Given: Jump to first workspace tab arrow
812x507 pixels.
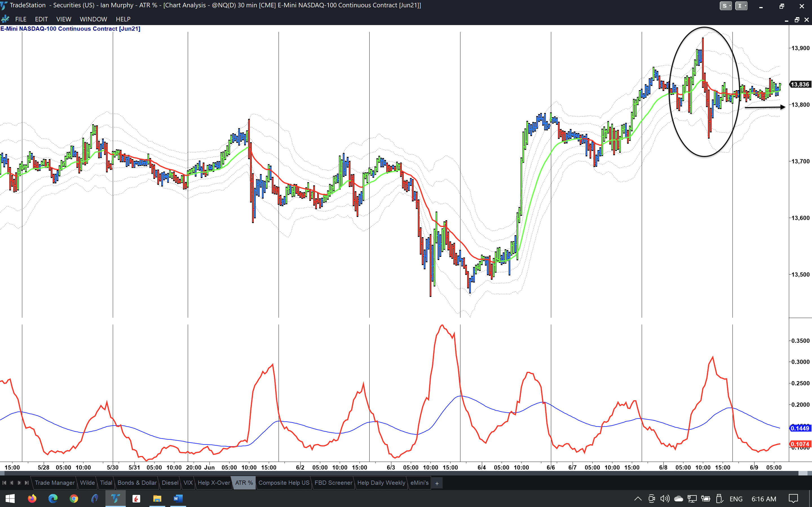Looking at the screenshot, I should point(4,483).
